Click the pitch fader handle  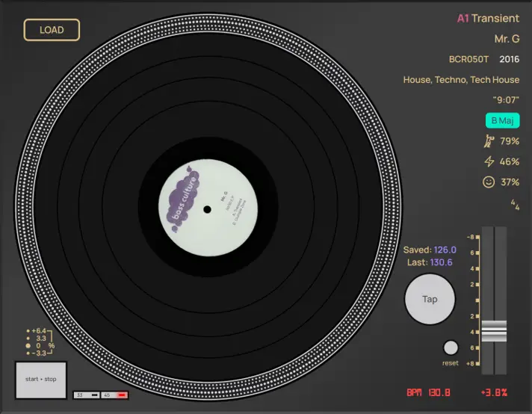coord(494,331)
